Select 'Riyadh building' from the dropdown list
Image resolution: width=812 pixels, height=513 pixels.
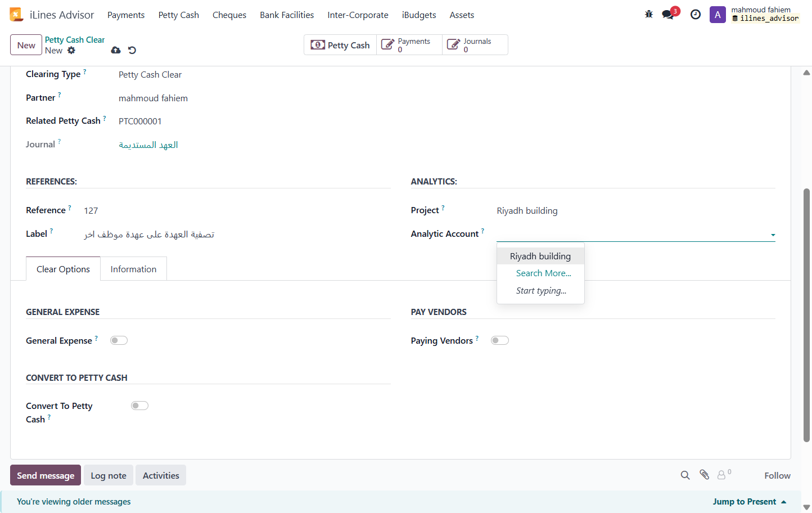(540, 256)
